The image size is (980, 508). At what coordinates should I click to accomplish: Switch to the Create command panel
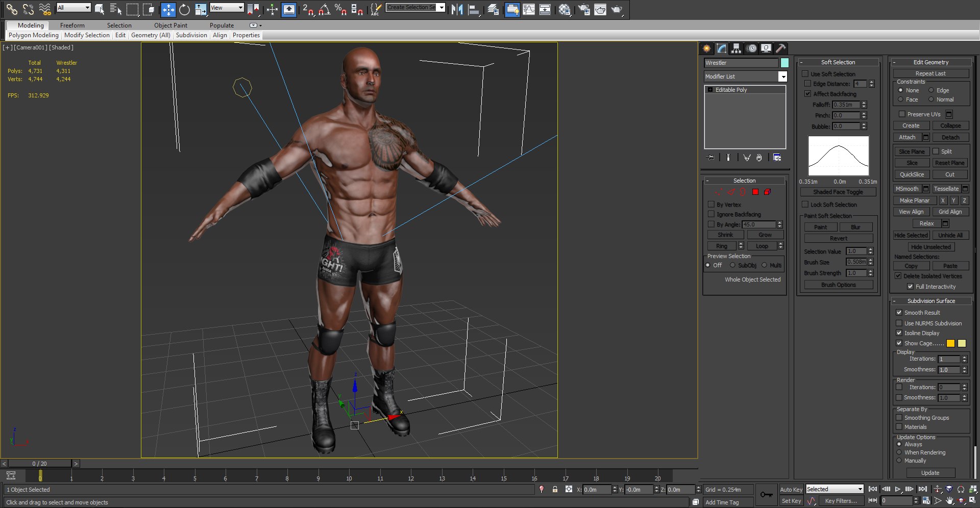(x=707, y=48)
